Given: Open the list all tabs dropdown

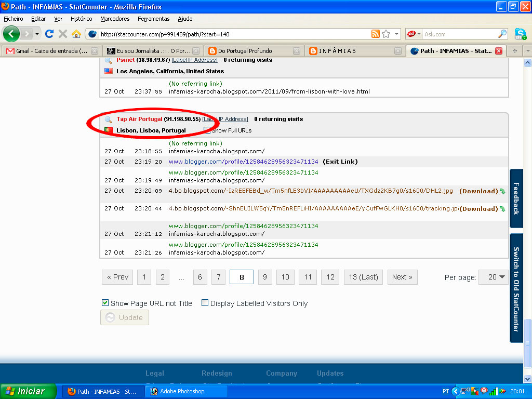Looking at the screenshot, I should click(528, 51).
